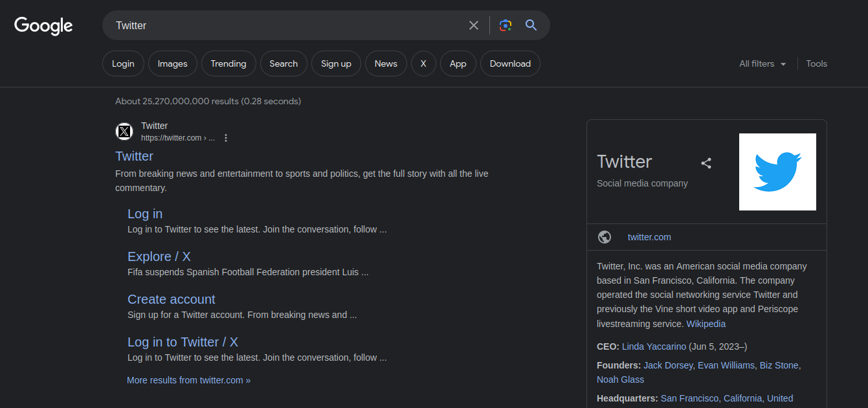Image resolution: width=868 pixels, height=408 pixels.
Task: Open the Explore / X sitelink
Action: 159,256
